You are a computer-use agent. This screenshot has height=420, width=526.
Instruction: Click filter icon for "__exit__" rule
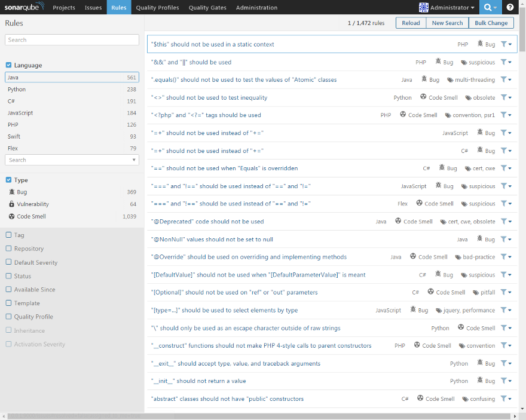503,363
